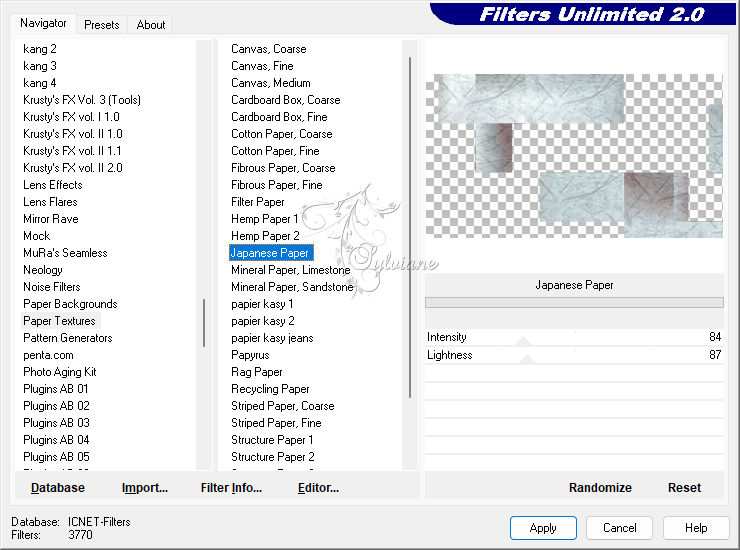
Task: Select Plugins AB 03 category
Action: coord(56,423)
